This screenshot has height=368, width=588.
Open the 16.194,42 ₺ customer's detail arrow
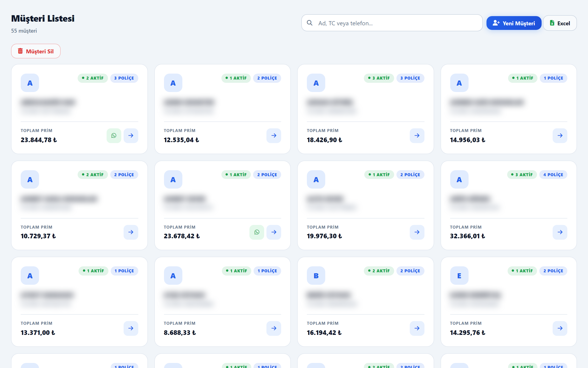click(x=417, y=328)
